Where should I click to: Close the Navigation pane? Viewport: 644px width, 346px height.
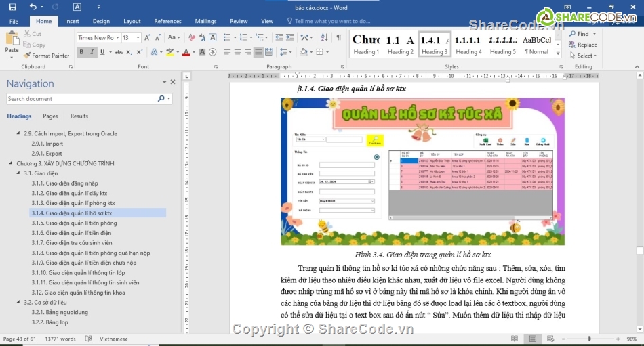click(x=173, y=82)
